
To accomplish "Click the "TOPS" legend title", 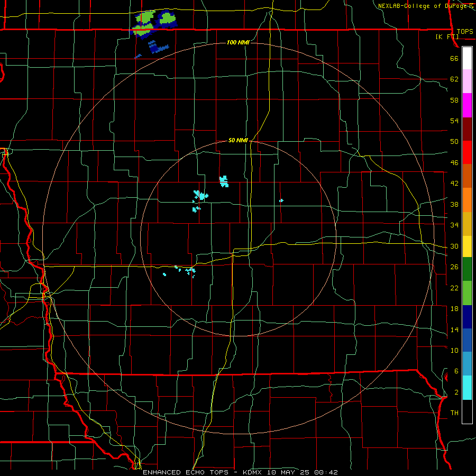I will [x=465, y=31].
